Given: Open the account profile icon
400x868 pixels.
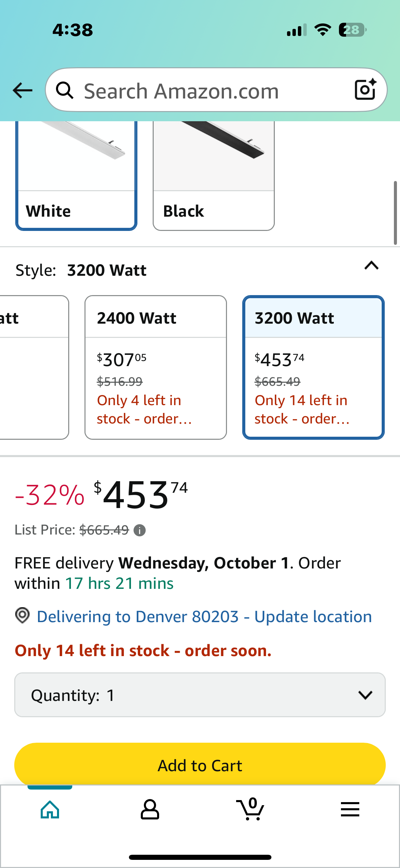Looking at the screenshot, I should point(150,810).
